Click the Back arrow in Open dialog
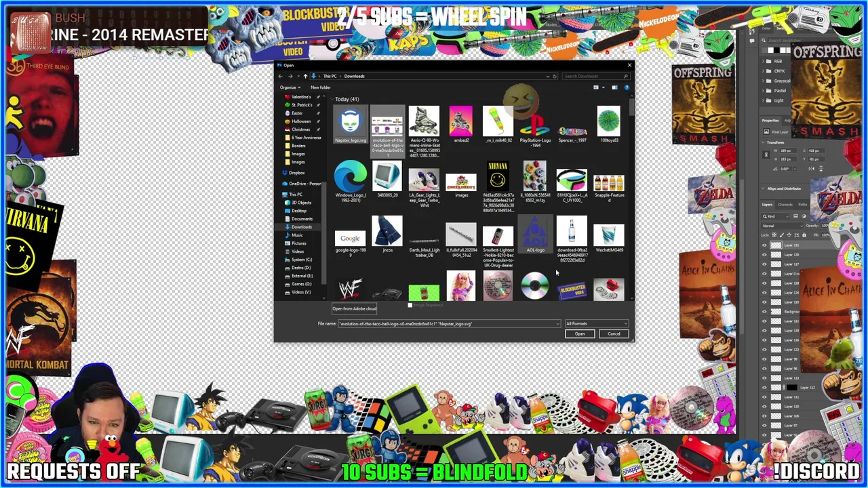 coord(281,76)
